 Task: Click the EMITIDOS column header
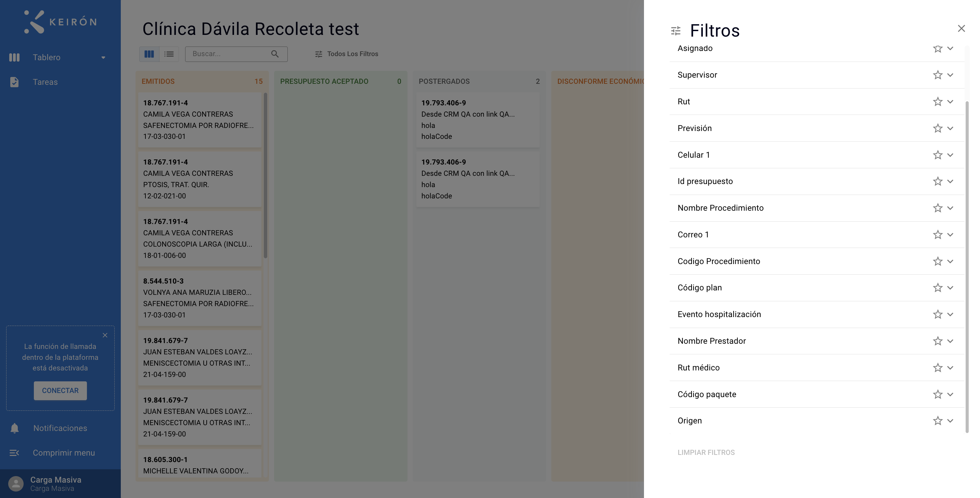tap(202, 81)
